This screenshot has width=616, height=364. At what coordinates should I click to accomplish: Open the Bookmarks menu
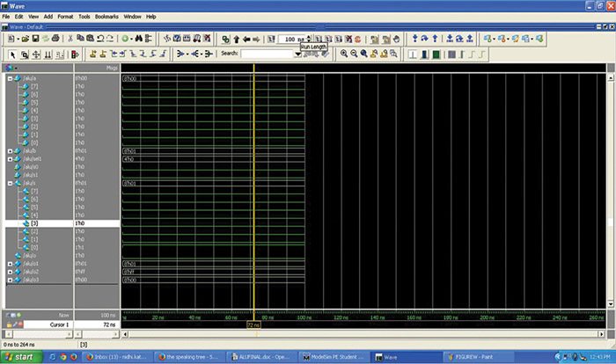108,16
